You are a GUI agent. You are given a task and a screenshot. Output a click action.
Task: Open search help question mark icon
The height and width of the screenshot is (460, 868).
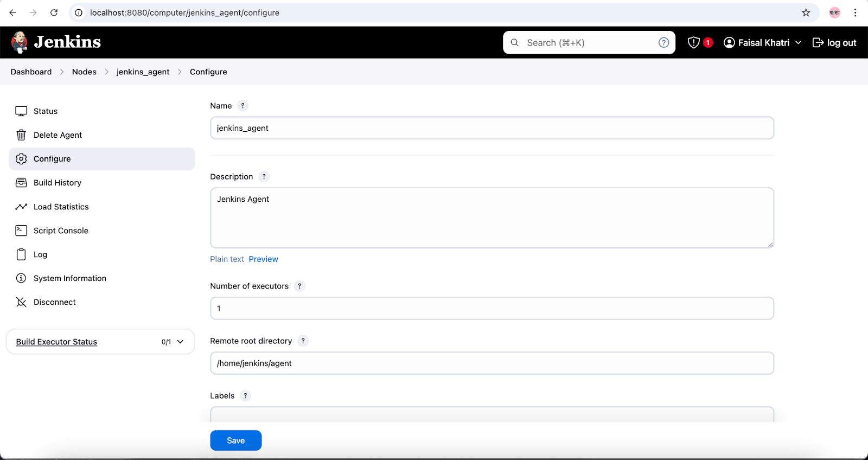click(663, 42)
